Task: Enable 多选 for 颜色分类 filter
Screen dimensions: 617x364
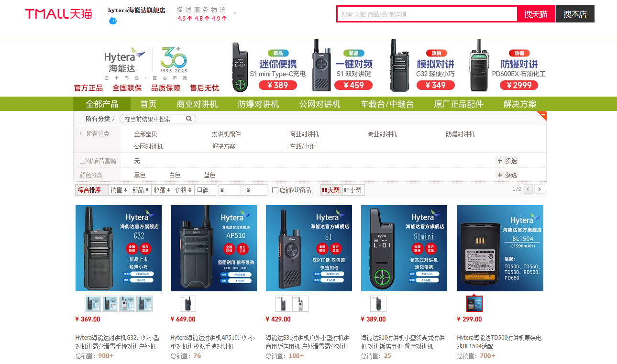Action: pos(507,175)
